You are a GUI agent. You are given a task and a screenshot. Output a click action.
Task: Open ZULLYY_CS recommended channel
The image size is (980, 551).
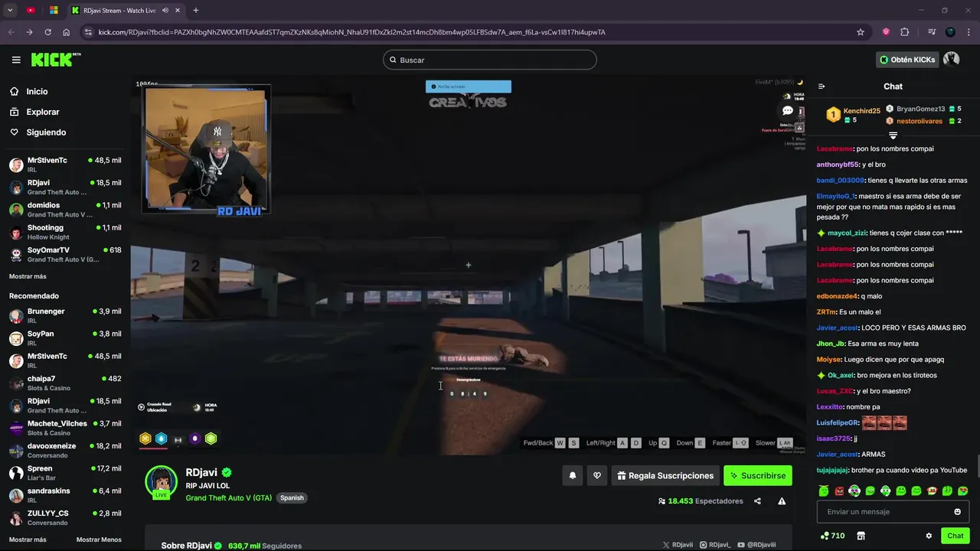65,517
